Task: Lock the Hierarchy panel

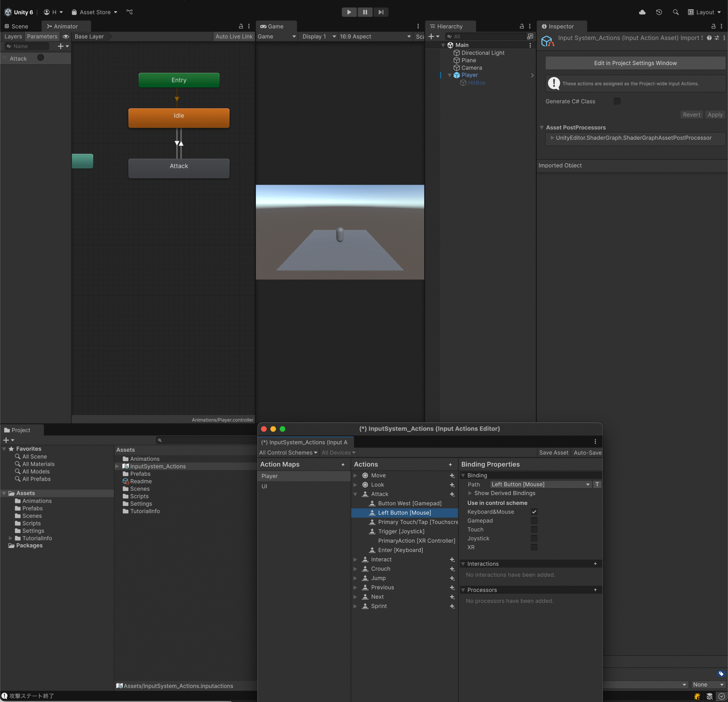Action: (522, 26)
